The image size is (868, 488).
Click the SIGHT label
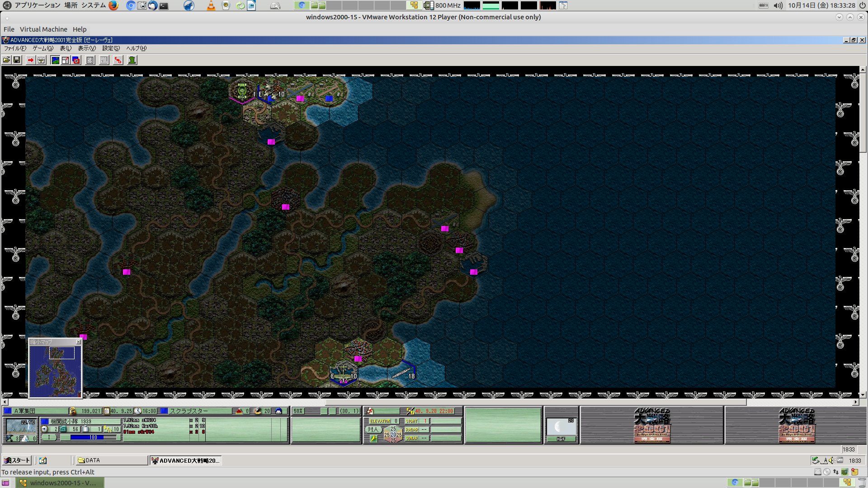coord(411,421)
